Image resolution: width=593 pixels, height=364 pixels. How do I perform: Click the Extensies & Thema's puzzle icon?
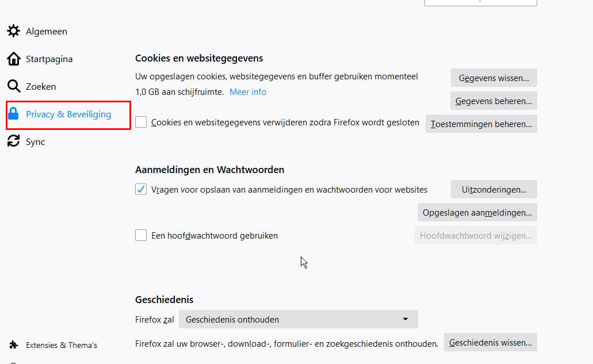(13, 345)
